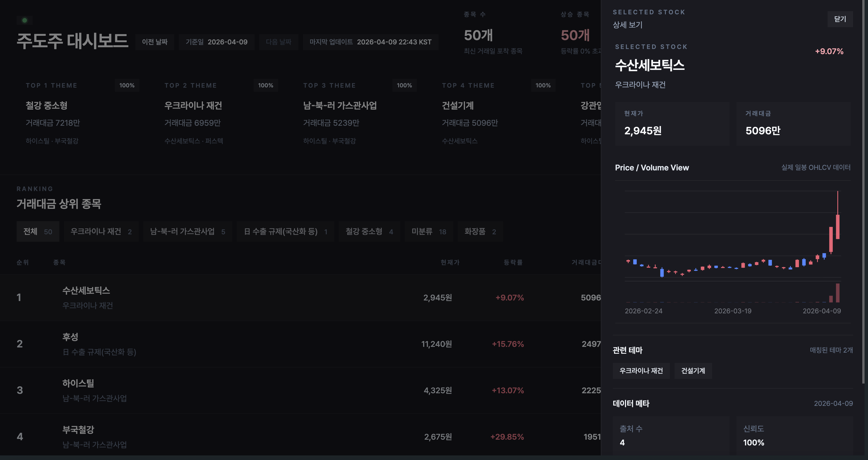
Task: Click the green live status indicator
Action: pyautogui.click(x=25, y=20)
